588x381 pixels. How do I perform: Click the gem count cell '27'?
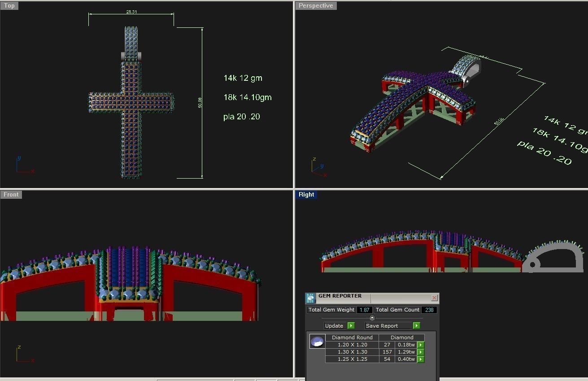click(387, 345)
